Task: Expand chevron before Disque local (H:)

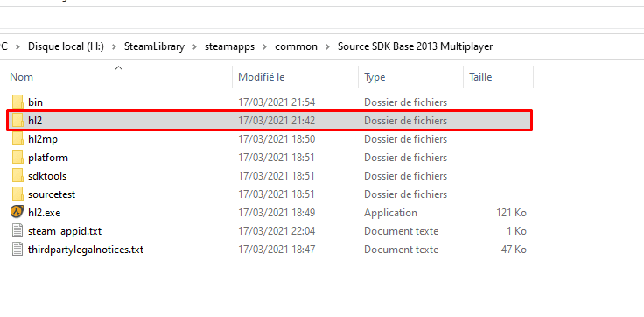Action: point(17,46)
